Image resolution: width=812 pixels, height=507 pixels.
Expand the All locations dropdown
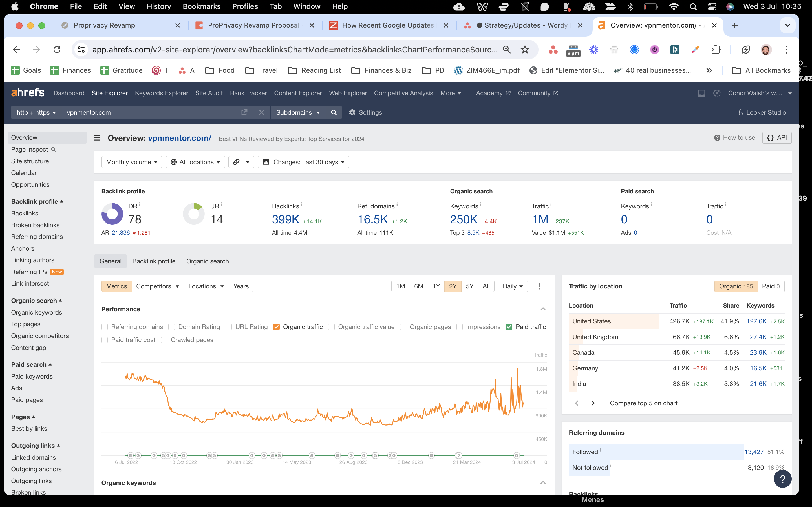point(195,162)
